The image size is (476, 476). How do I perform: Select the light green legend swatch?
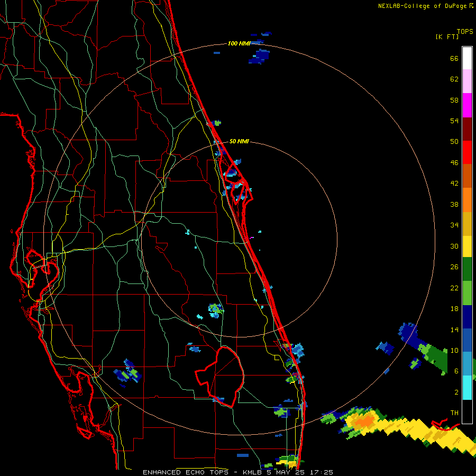[x=467, y=293]
